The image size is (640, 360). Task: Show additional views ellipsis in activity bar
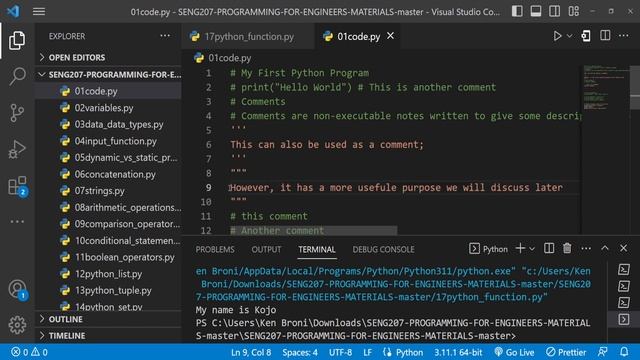pos(17,222)
